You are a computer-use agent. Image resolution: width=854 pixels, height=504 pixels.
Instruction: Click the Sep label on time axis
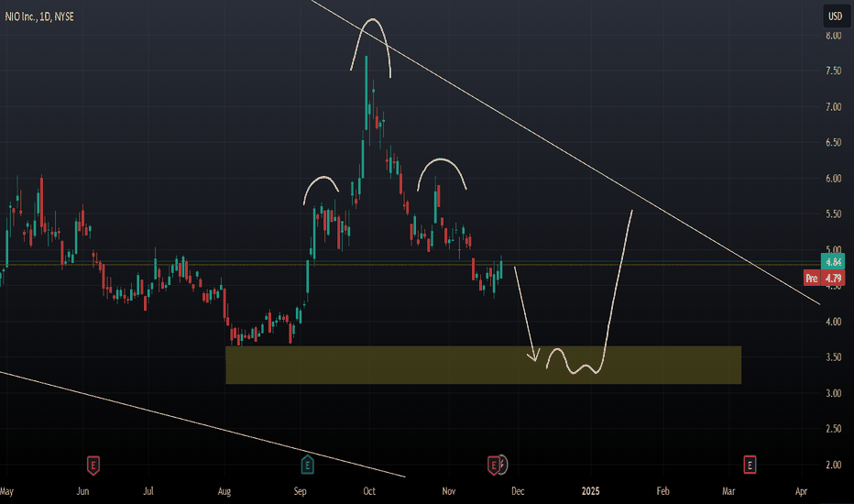tap(301, 491)
